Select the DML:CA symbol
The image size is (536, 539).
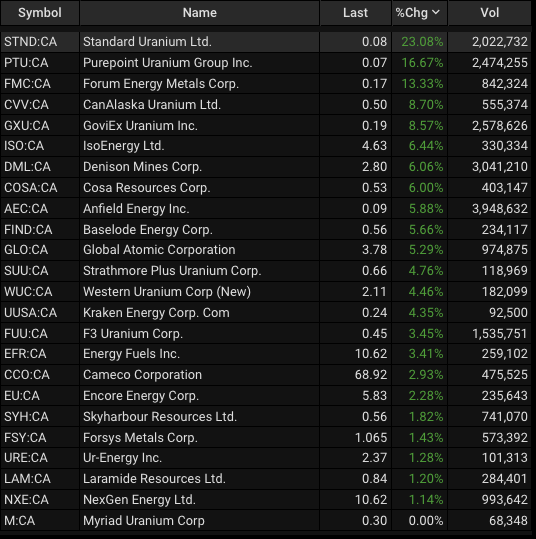coord(27,167)
